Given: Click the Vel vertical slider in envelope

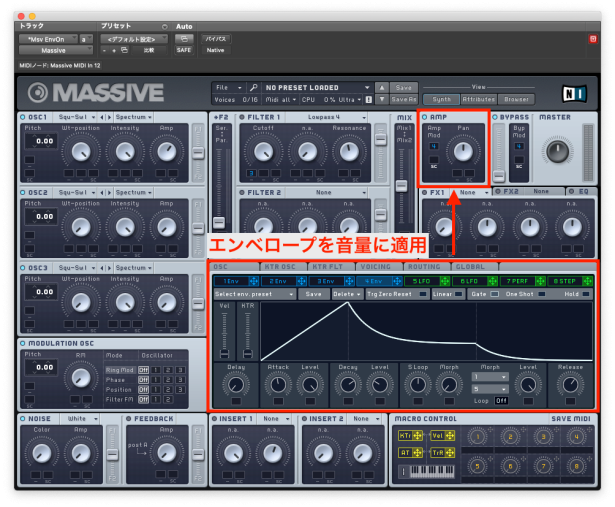Looking at the screenshot, I should point(224,335).
